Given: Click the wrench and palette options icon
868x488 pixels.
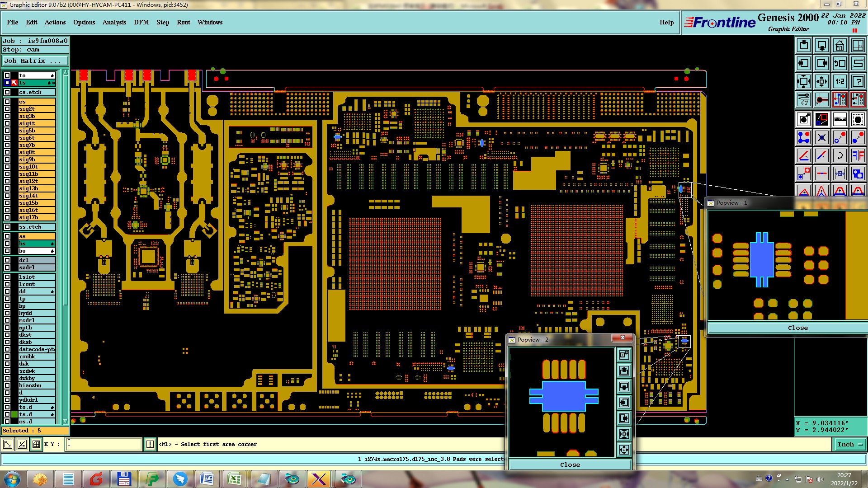Looking at the screenshot, I should pos(804,99).
